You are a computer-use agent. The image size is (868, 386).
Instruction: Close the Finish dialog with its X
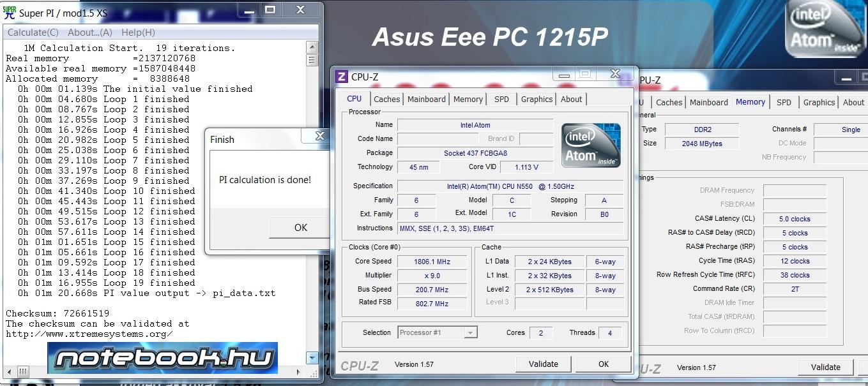(x=320, y=136)
